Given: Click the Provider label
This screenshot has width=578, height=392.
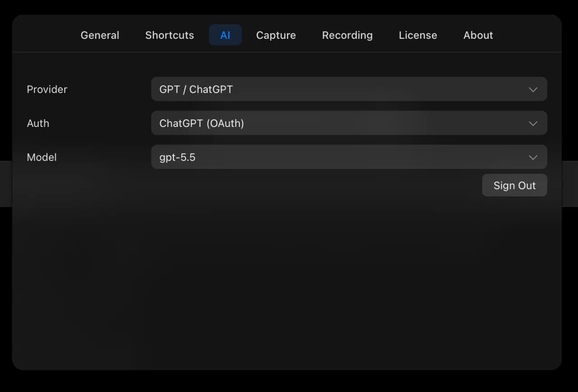Looking at the screenshot, I should tap(47, 89).
